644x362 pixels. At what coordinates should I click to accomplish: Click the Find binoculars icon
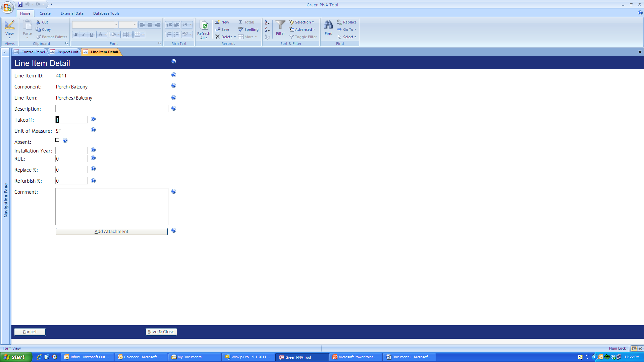pyautogui.click(x=328, y=25)
